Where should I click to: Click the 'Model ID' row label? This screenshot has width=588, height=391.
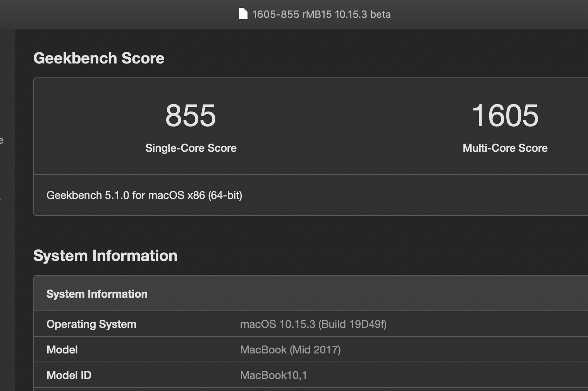tap(69, 375)
